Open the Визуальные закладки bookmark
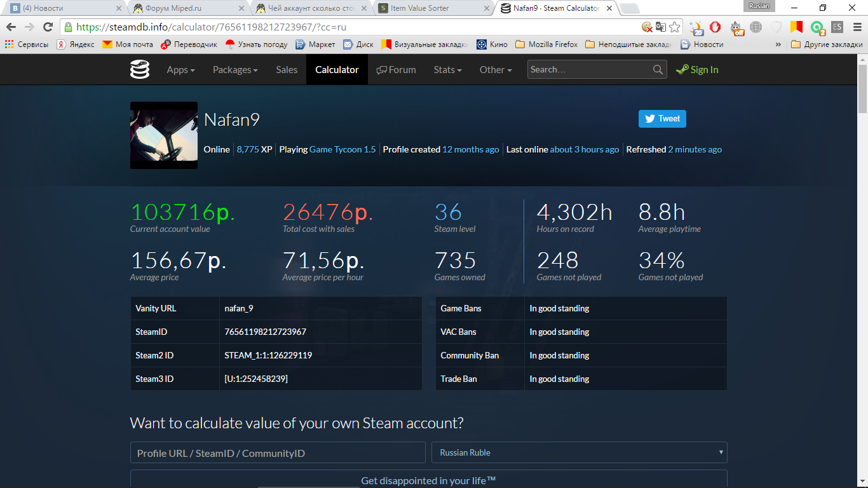868x488 pixels. [x=424, y=44]
